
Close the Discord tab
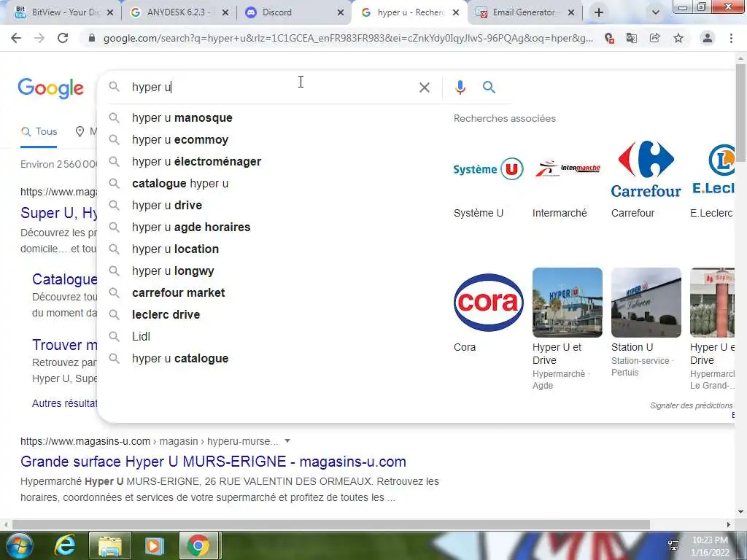(341, 13)
